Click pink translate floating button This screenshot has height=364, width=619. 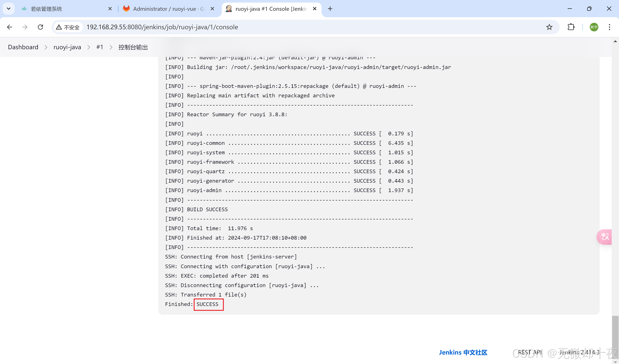click(x=605, y=237)
